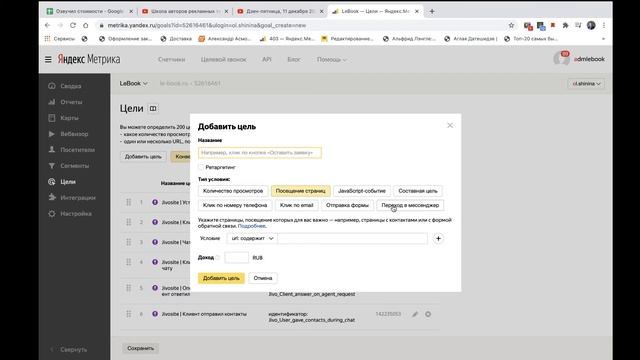Open the Помощь dropdown menu

(x=331, y=60)
